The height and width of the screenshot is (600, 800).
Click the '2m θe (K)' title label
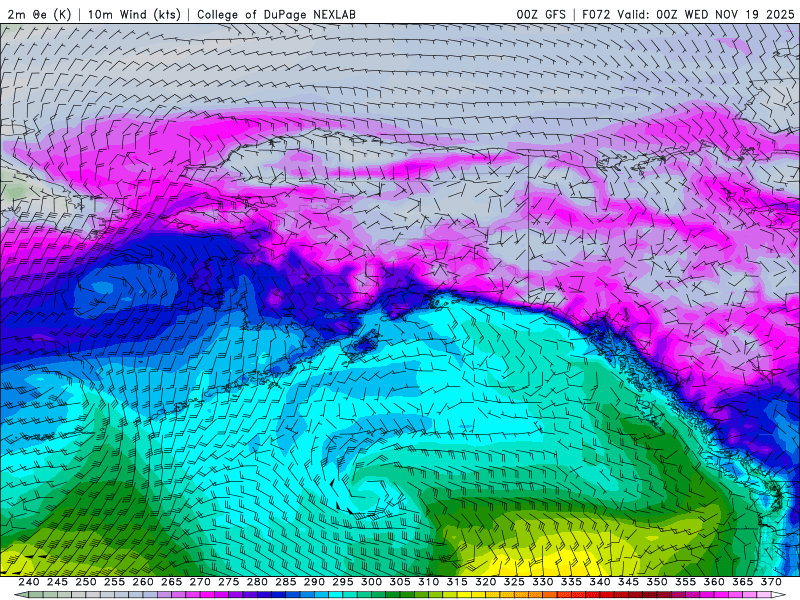[x=39, y=14]
